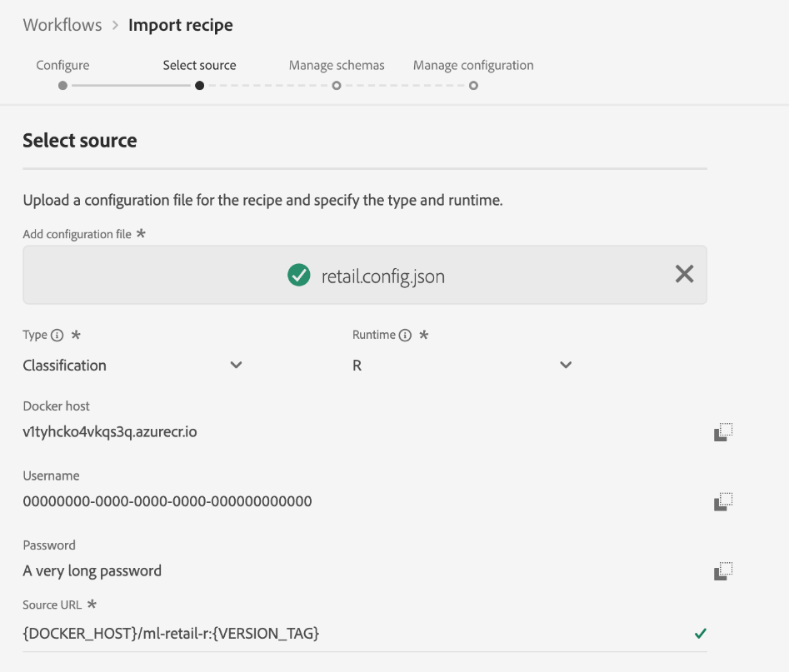Copy the Username value
The image size is (789, 672).
pos(723,501)
